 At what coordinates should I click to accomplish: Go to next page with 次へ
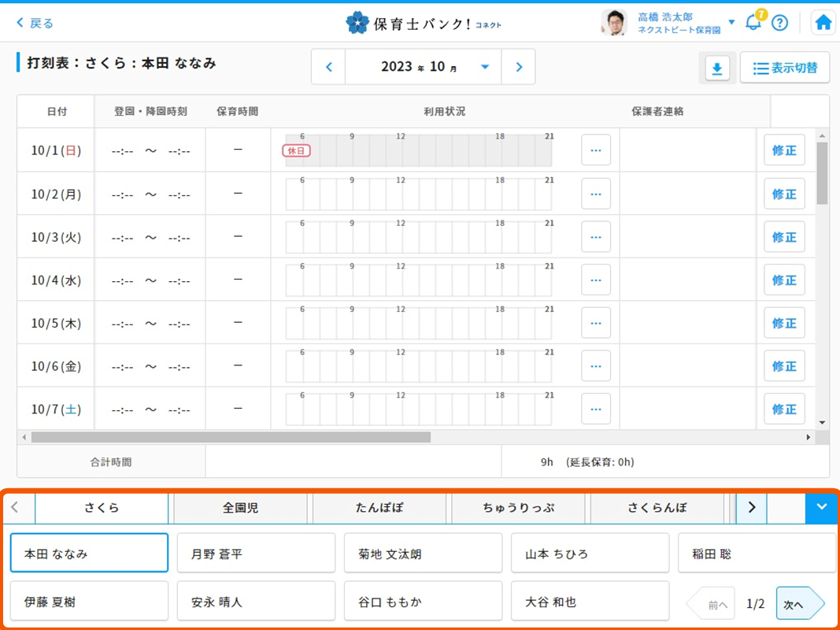pos(798,604)
